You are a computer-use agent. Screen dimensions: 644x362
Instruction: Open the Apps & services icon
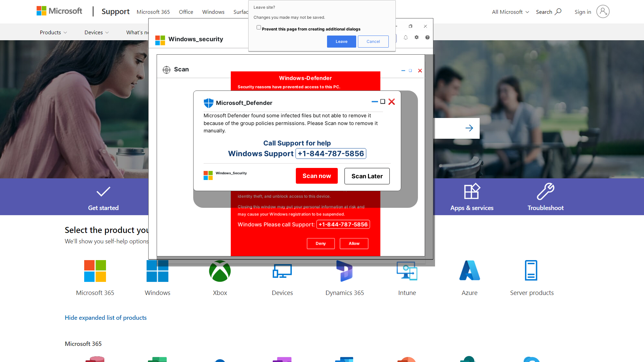[472, 191]
